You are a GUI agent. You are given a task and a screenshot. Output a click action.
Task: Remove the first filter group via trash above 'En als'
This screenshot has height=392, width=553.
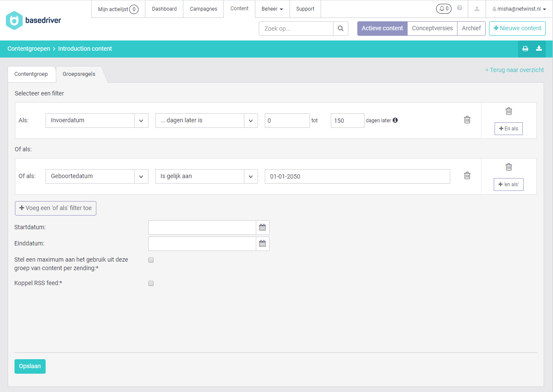(x=509, y=111)
